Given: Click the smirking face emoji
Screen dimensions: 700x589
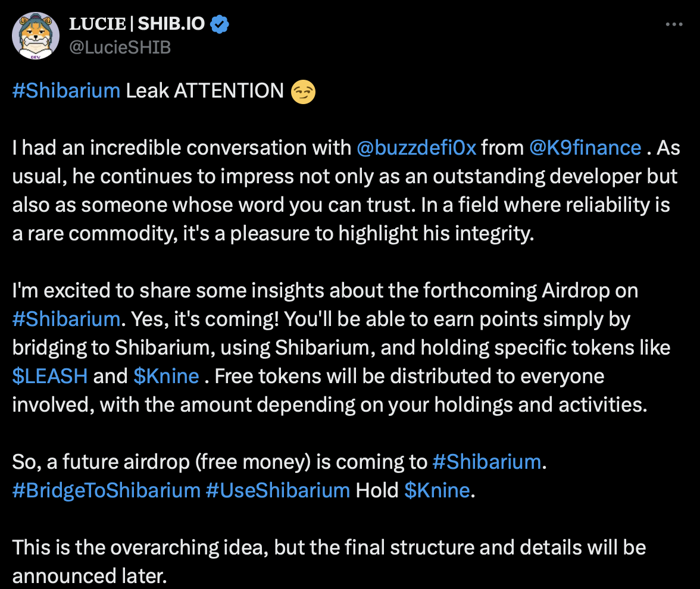Looking at the screenshot, I should (304, 91).
